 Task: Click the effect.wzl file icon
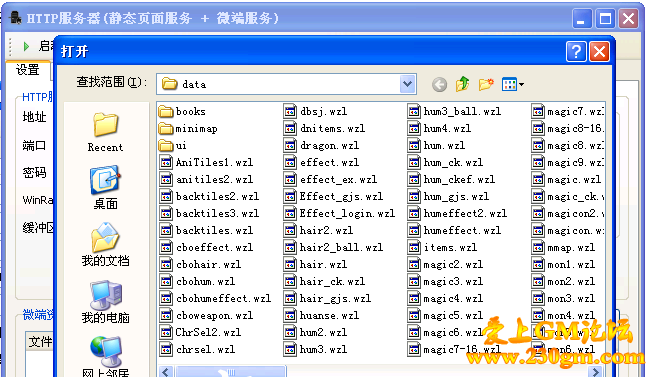tap(290, 162)
